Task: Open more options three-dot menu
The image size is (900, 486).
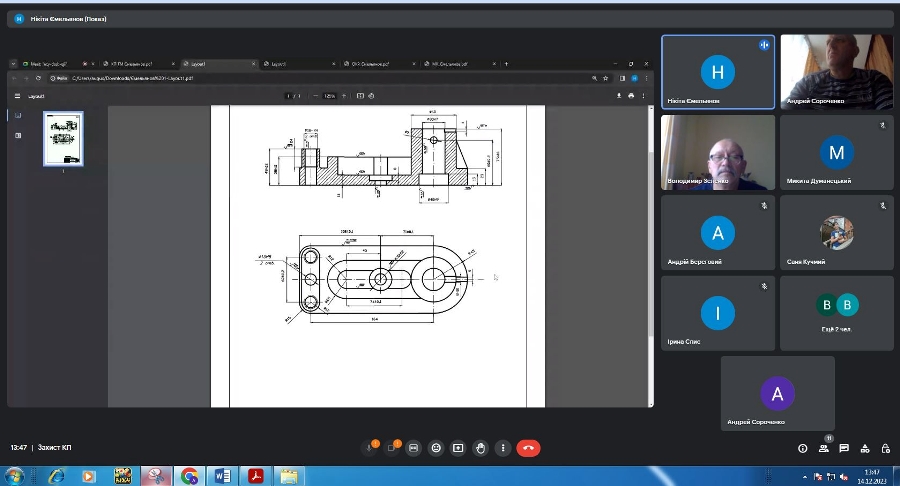Action: pos(503,448)
